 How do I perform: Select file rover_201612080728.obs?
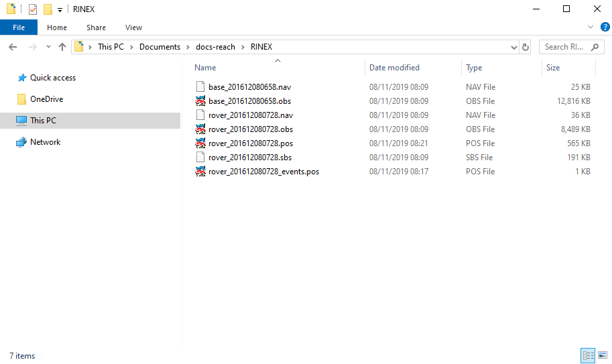251,129
